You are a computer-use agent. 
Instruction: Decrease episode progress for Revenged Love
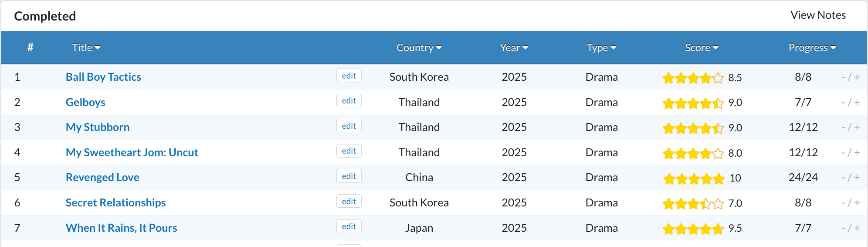click(x=844, y=178)
